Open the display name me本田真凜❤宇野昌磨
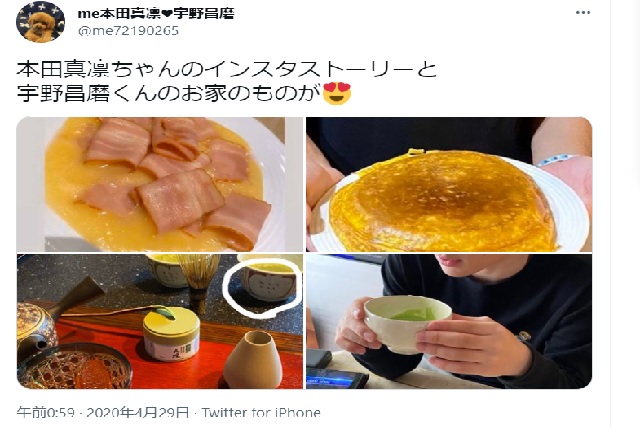This screenshot has width=640, height=427. click(x=156, y=13)
